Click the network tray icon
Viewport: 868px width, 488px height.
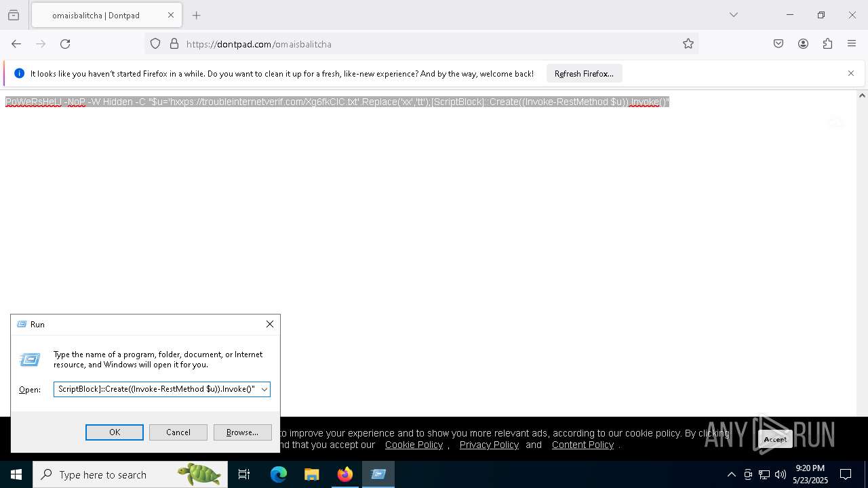click(x=764, y=474)
